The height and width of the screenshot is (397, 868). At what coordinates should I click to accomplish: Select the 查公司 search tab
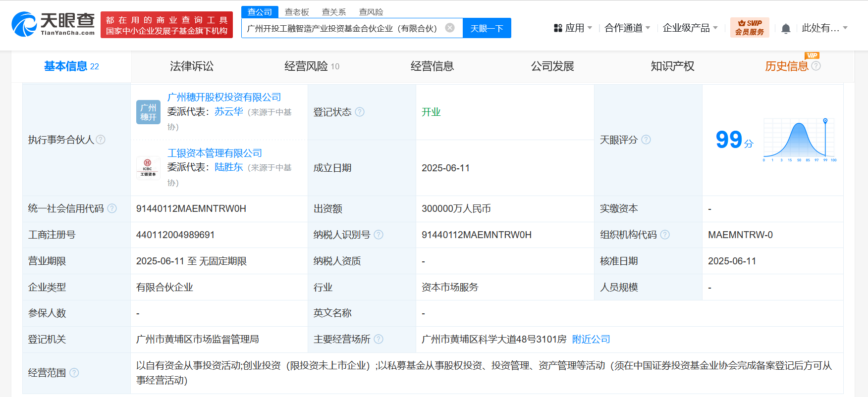click(260, 12)
